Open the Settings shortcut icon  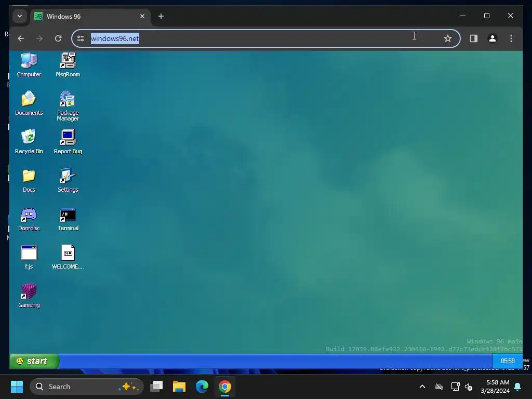(x=68, y=180)
